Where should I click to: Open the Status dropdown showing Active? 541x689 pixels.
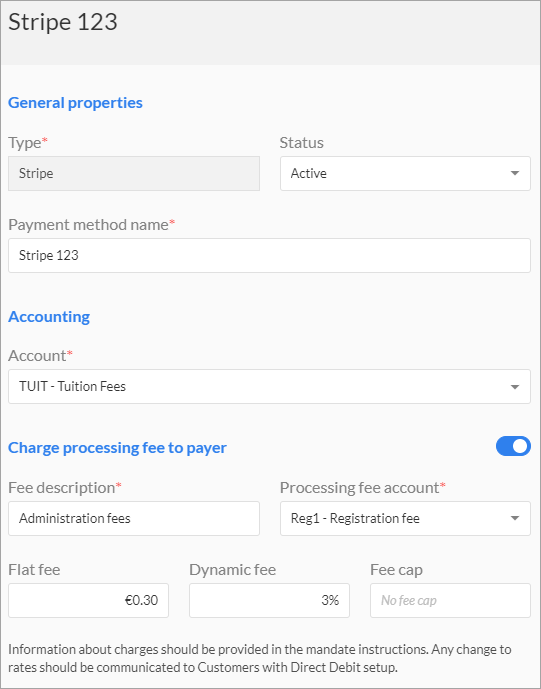[405, 174]
